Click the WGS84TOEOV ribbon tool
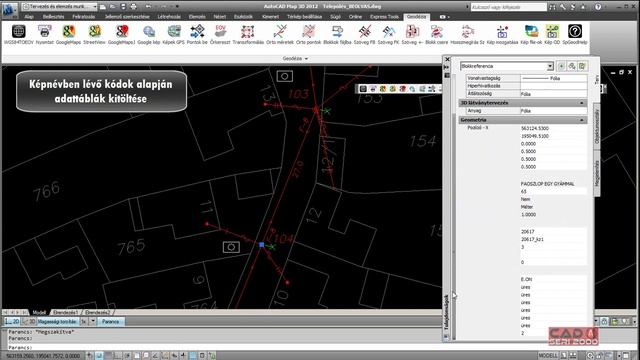 click(18, 34)
